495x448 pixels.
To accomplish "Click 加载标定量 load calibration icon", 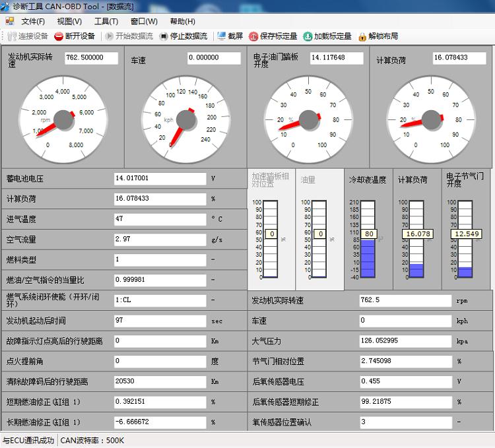I will [x=308, y=36].
